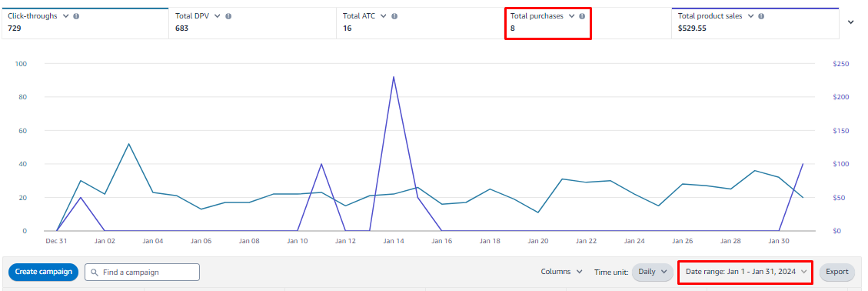Open the Total purchases metric dropdown arrow

[571, 16]
